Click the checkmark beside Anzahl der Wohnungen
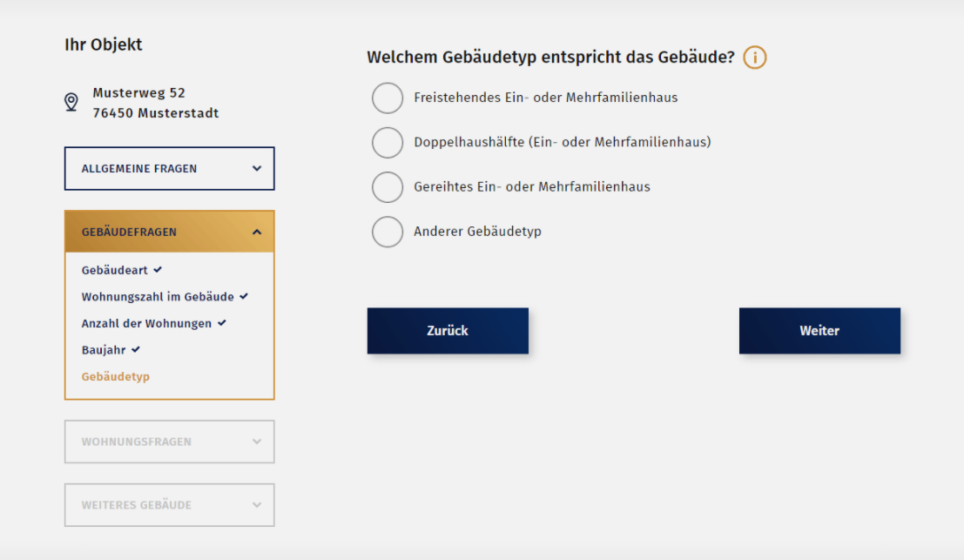Image resolution: width=964 pixels, height=560 pixels. point(222,323)
